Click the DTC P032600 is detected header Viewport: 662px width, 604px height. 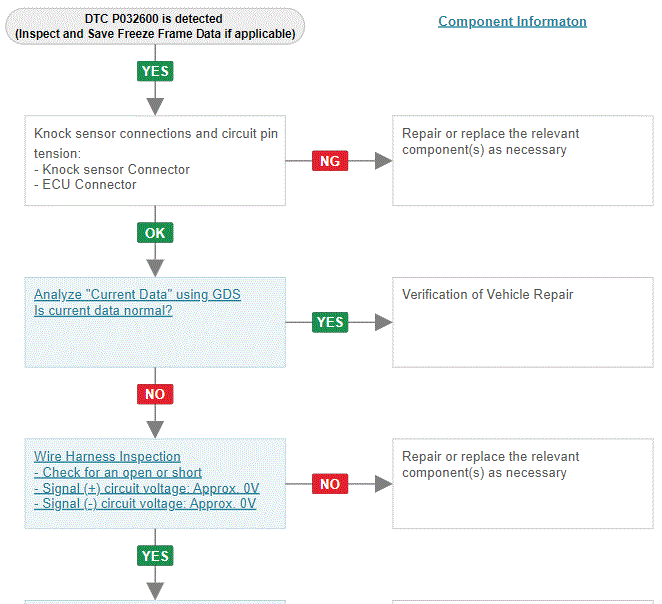[155, 26]
